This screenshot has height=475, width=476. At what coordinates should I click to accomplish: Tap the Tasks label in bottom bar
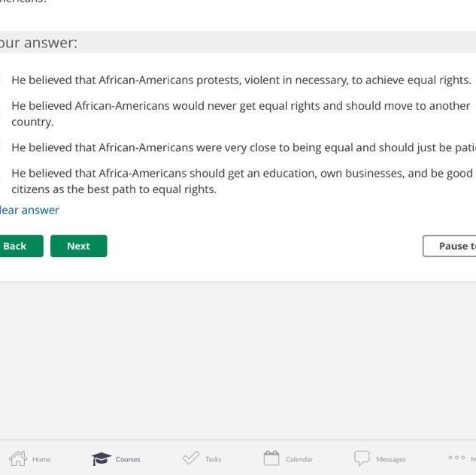pyautogui.click(x=214, y=459)
